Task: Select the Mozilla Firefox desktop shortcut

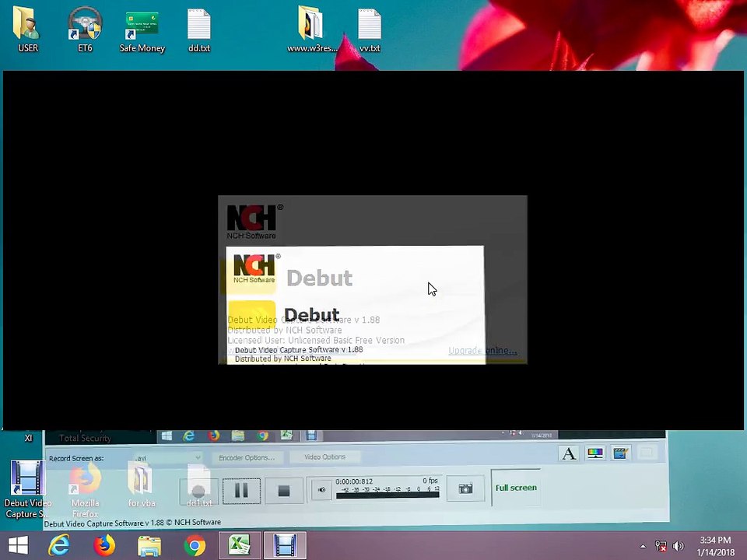Action: pyautogui.click(x=86, y=489)
